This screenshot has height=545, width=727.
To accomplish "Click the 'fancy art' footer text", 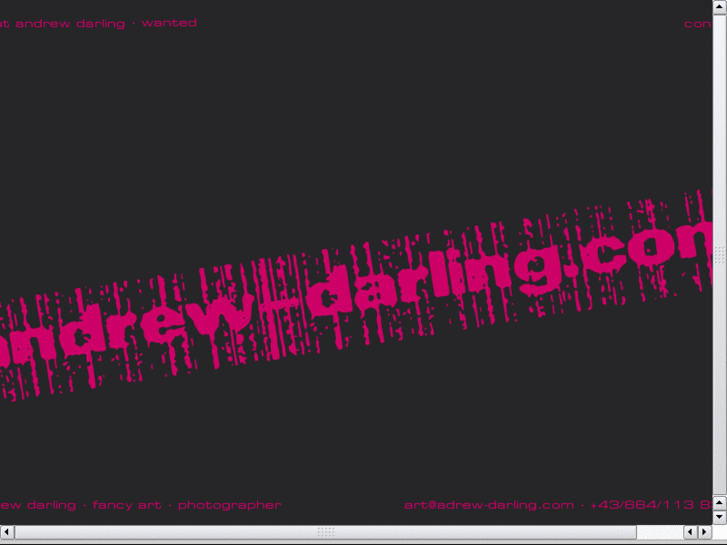I will click(x=127, y=505).
